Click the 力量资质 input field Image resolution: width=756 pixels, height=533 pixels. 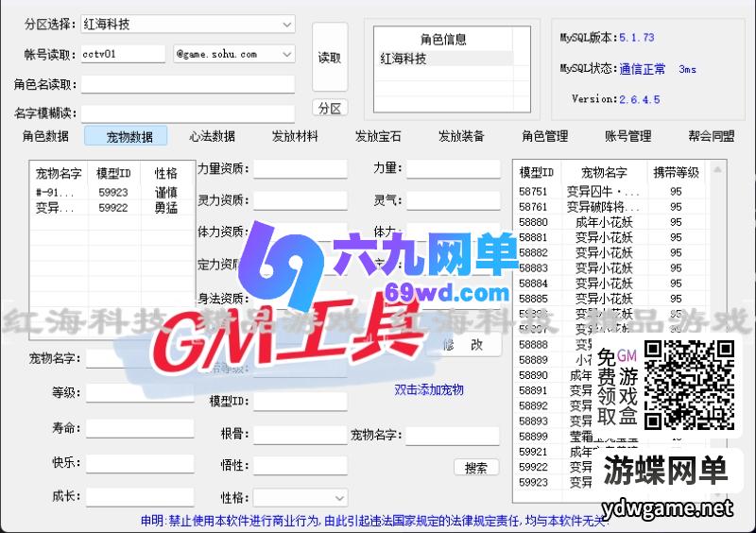pyautogui.click(x=301, y=169)
